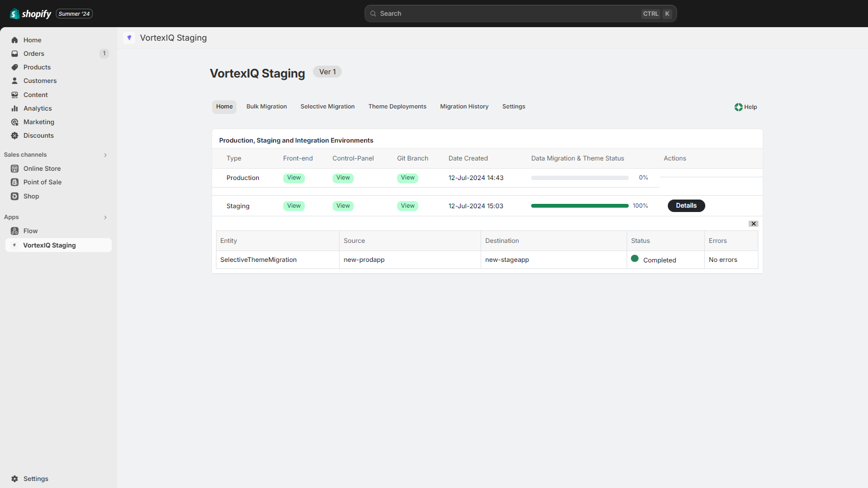868x488 pixels.
Task: Open the Flow app icon
Action: coord(15,231)
